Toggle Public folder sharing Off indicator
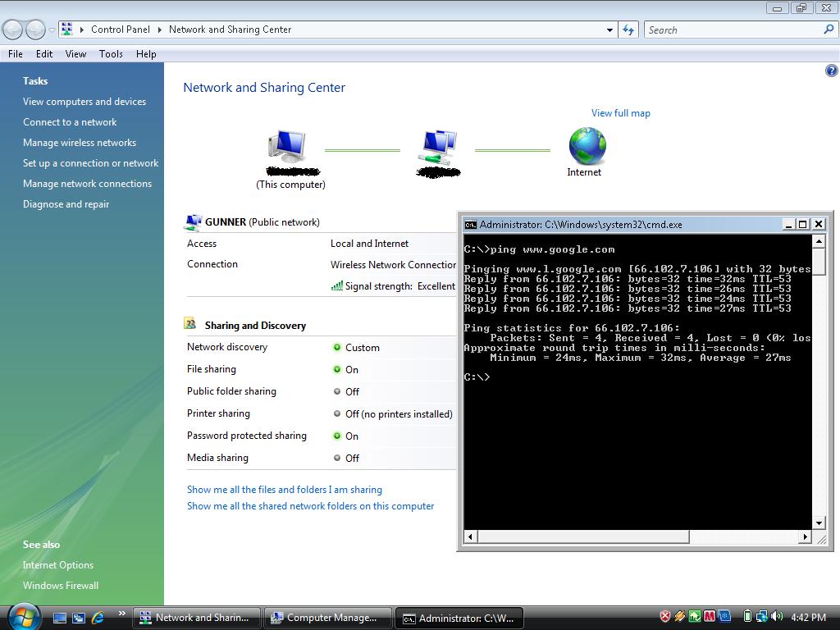Image resolution: width=840 pixels, height=630 pixels. (x=337, y=391)
